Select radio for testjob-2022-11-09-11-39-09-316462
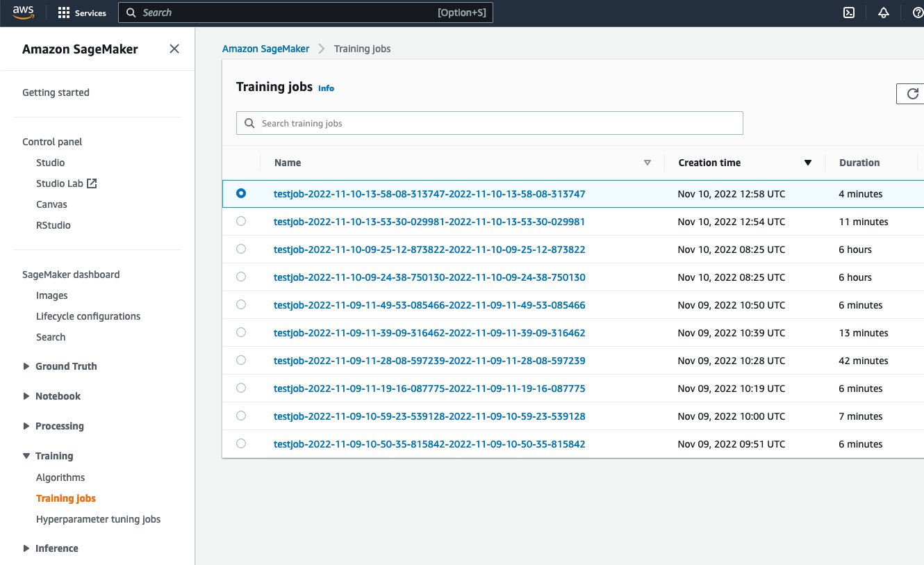Screen dimensions: 924x565 pos(241,333)
